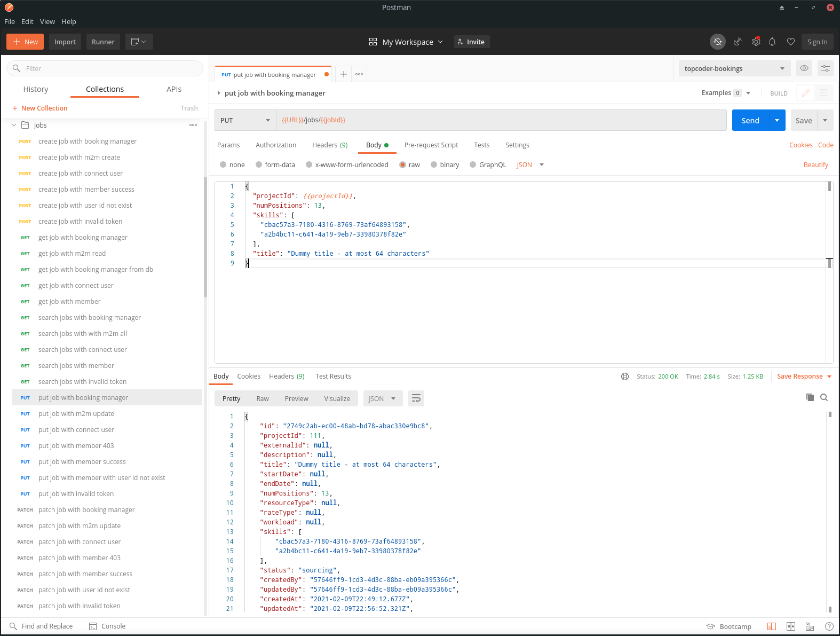Open the Authorization request tab

[x=276, y=145]
